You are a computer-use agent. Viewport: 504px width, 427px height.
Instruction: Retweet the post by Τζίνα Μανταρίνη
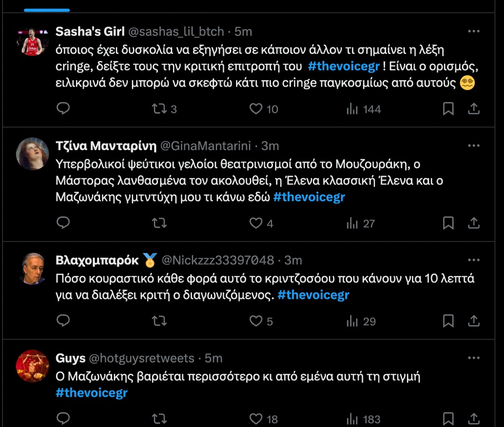159,224
